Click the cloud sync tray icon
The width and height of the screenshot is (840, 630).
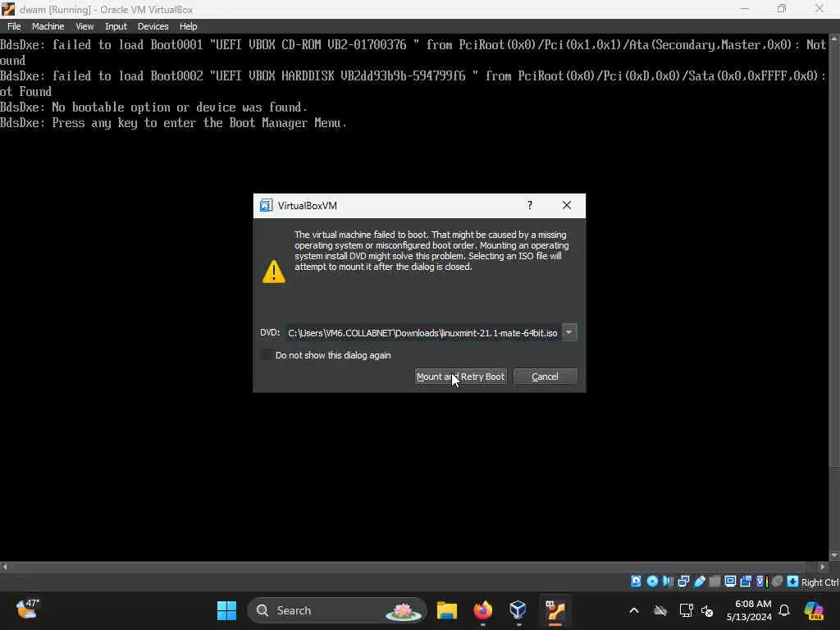coord(660,610)
